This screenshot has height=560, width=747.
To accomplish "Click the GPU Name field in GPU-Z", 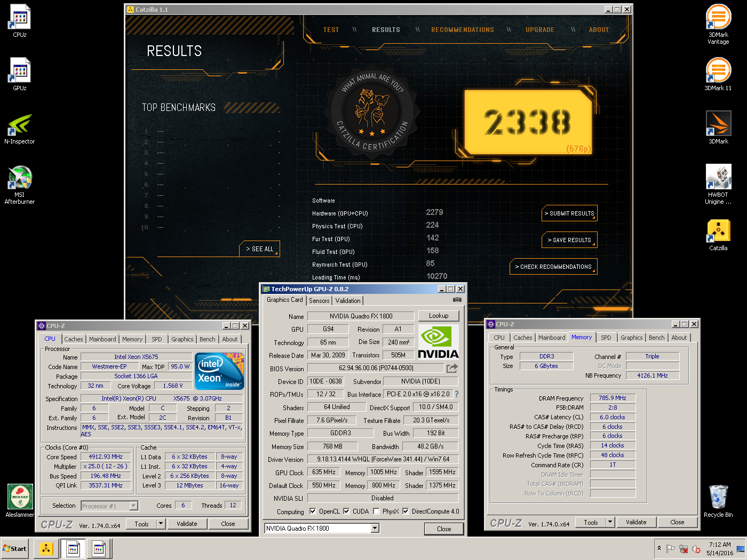I will [x=361, y=316].
